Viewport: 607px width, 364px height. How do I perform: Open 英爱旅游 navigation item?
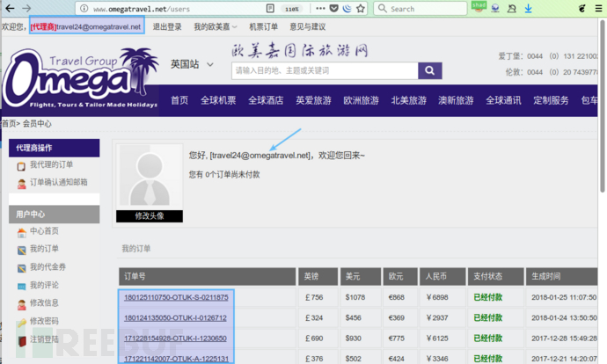point(313,100)
